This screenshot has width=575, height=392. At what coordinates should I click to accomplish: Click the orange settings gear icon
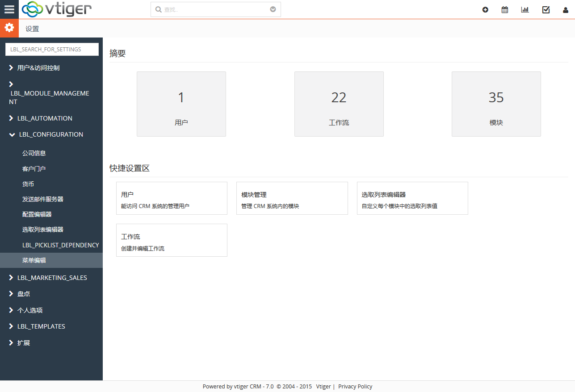[x=9, y=28]
